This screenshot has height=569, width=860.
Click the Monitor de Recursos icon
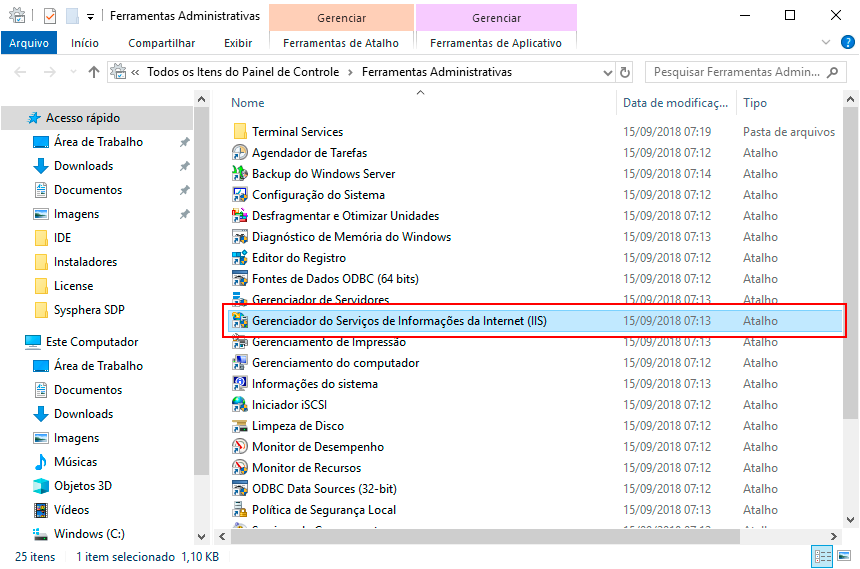coord(240,467)
